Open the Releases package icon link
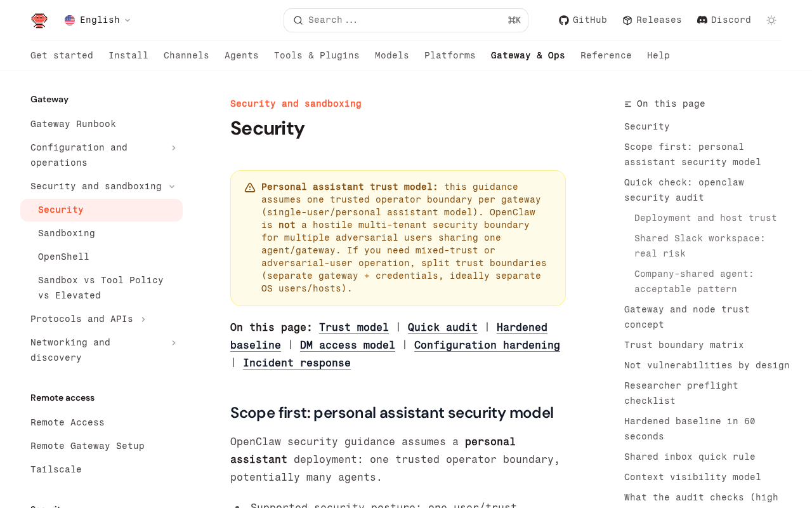This screenshot has width=812, height=508. 627,20
